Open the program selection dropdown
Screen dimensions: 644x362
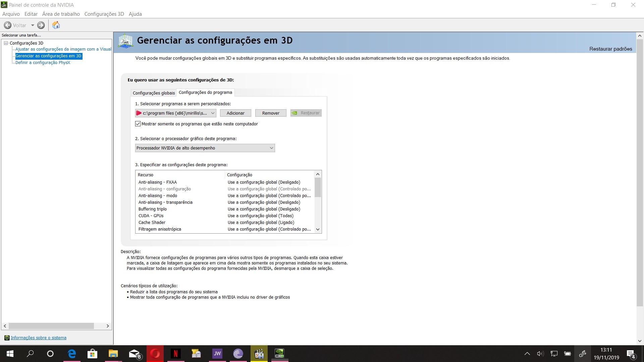tap(175, 113)
